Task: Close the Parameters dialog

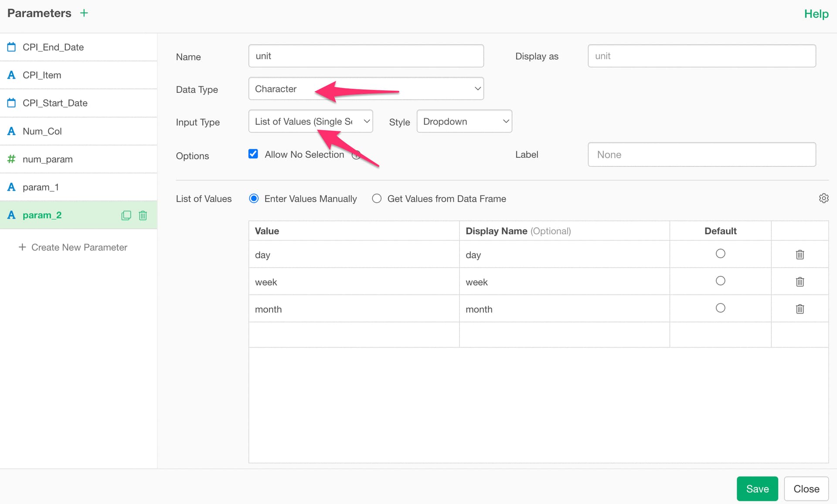Action: (806, 489)
